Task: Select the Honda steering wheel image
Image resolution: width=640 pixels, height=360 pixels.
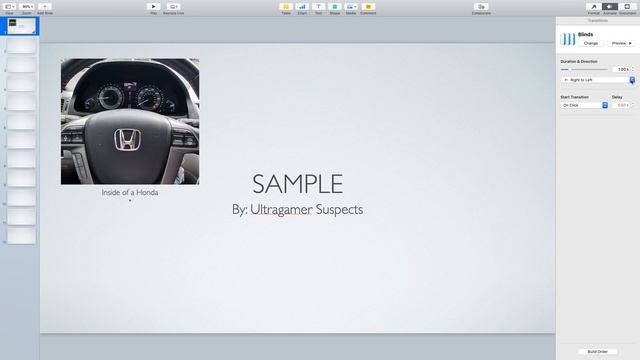Action: click(x=130, y=121)
